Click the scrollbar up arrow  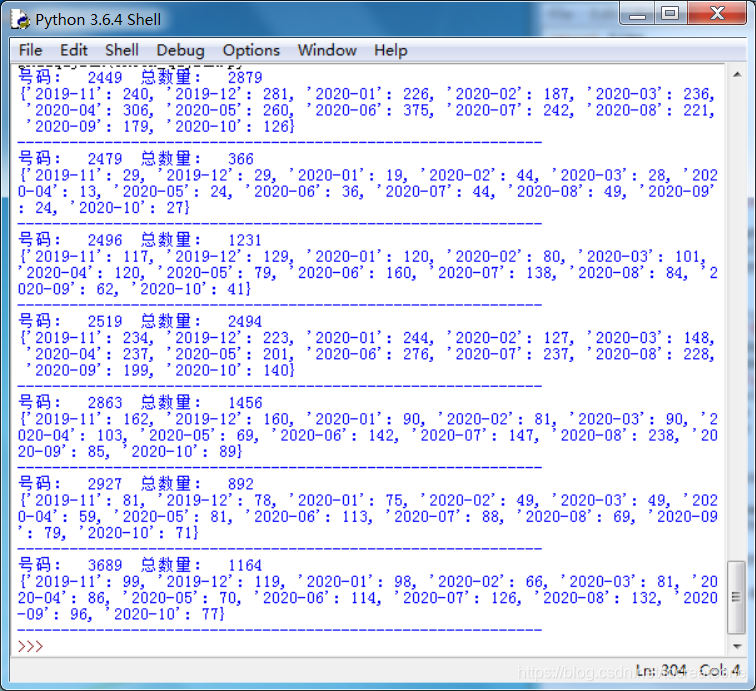pos(737,74)
